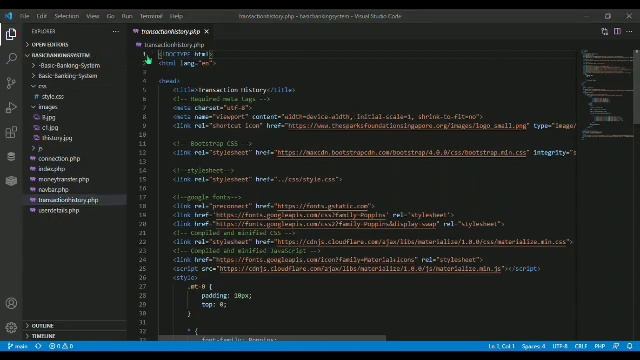This screenshot has height=360, width=640.
Task: Click the transactionhistory.php breadcrumb
Action: coord(170,45)
